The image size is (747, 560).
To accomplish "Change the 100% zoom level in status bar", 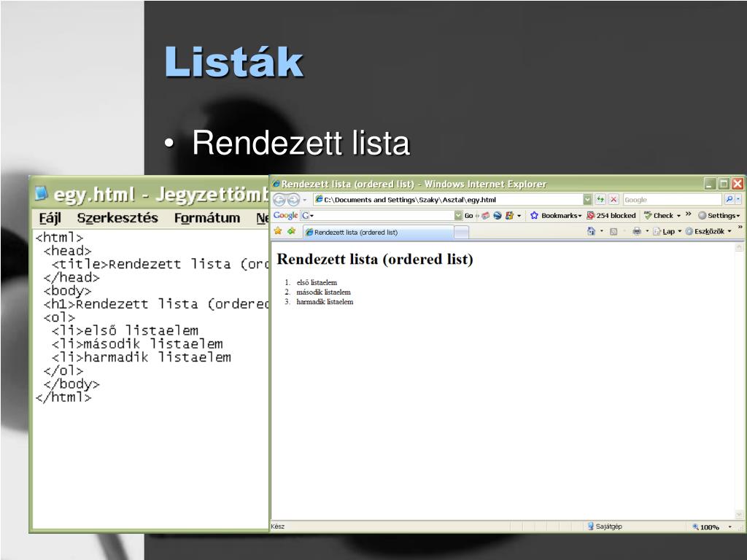I will coord(705,526).
